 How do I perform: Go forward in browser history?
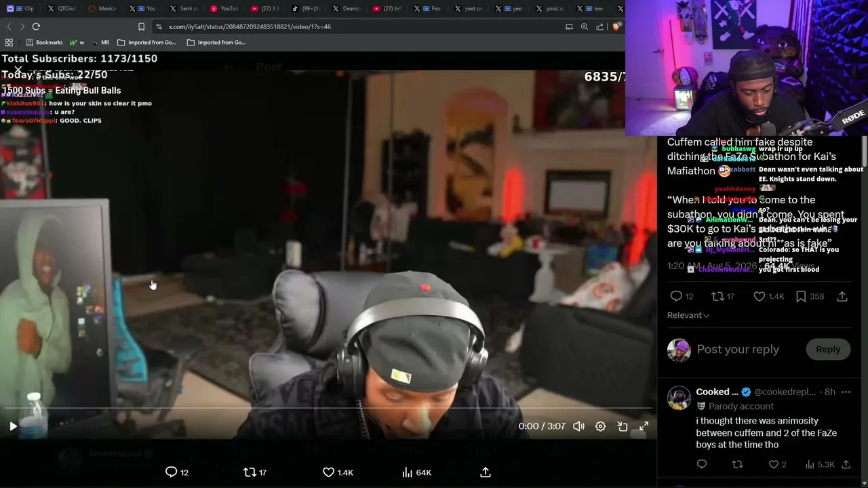(x=22, y=26)
